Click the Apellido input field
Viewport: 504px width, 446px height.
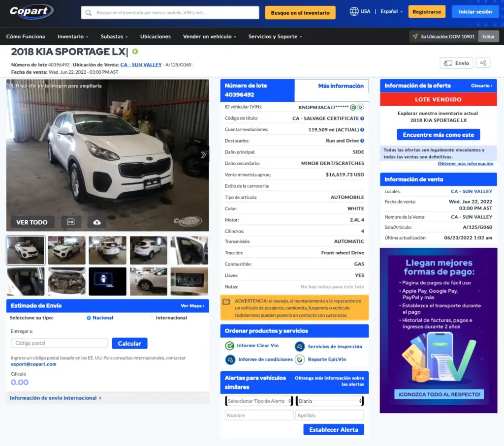(x=329, y=415)
